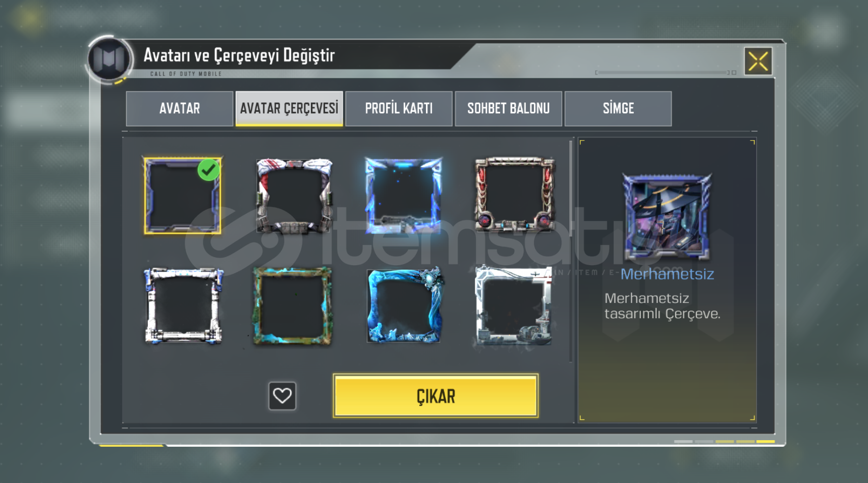Open the AVATAR tab
Image resolution: width=868 pixels, height=483 pixels.
click(x=180, y=108)
